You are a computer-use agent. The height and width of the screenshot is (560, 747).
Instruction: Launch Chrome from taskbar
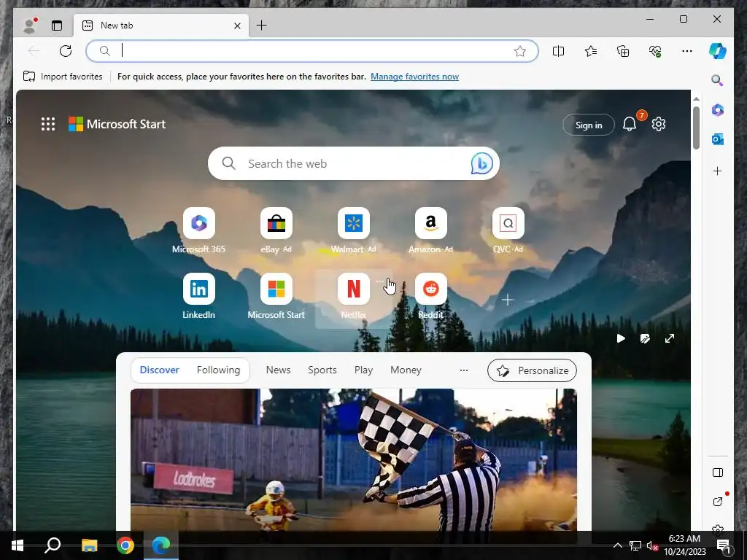125,545
